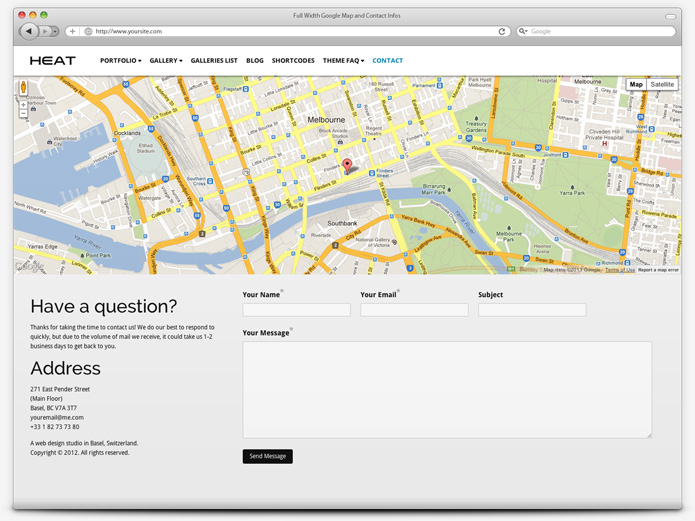
Task: Switch map to Satellite view
Action: pyautogui.click(x=662, y=85)
